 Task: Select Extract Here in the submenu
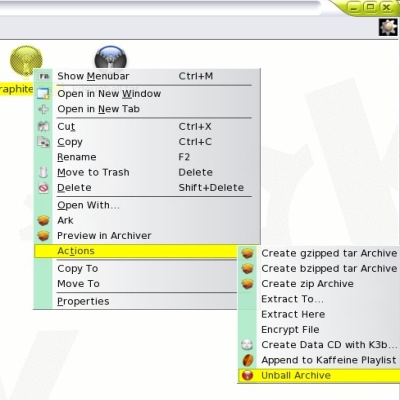pos(319,314)
